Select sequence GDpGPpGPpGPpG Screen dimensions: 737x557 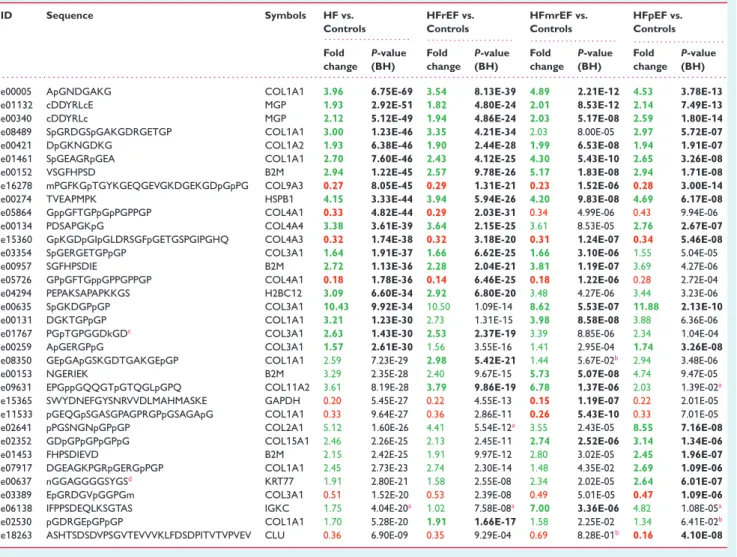pos(88,442)
